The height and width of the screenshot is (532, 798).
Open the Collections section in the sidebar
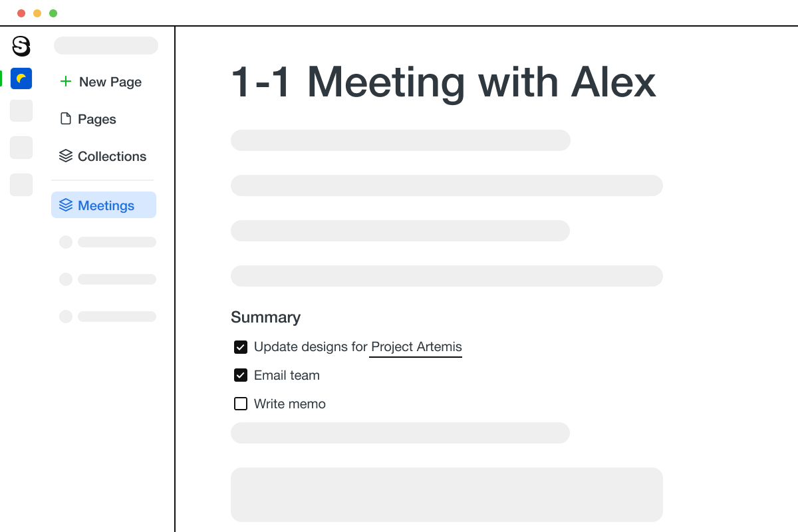(x=112, y=156)
